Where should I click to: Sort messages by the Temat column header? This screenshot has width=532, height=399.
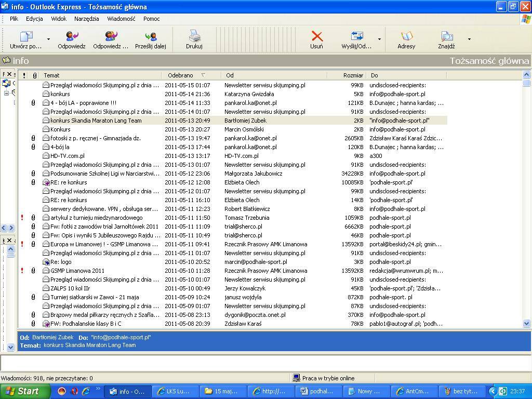pos(101,75)
